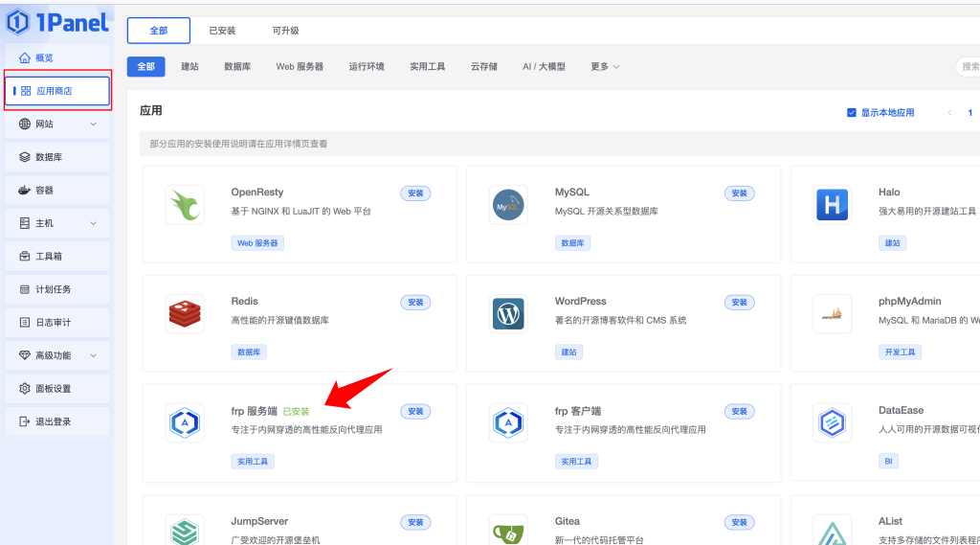This screenshot has width=980, height=545.
Task: Expand the 高级功能 sidebar menu
Action: [x=57, y=355]
